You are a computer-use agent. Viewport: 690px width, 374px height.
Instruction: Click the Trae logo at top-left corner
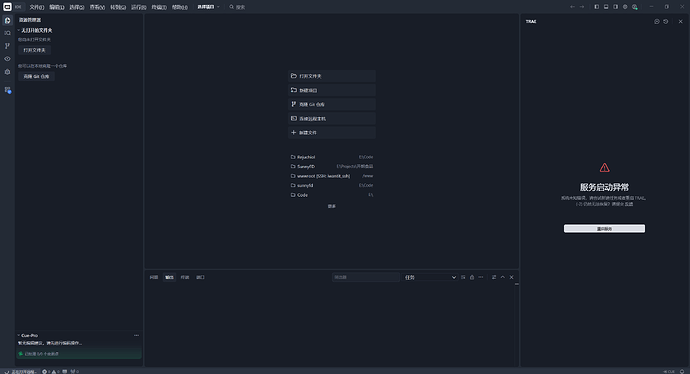(x=7, y=7)
